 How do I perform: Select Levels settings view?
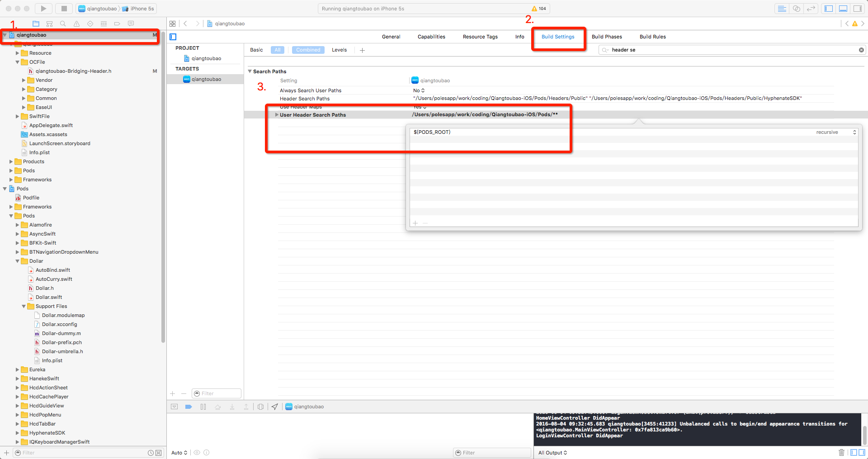339,50
